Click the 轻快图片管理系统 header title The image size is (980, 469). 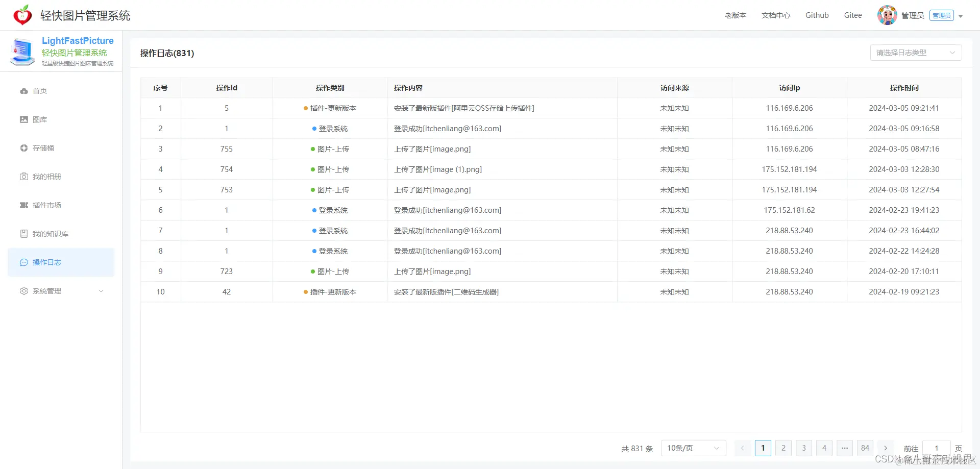(x=85, y=16)
